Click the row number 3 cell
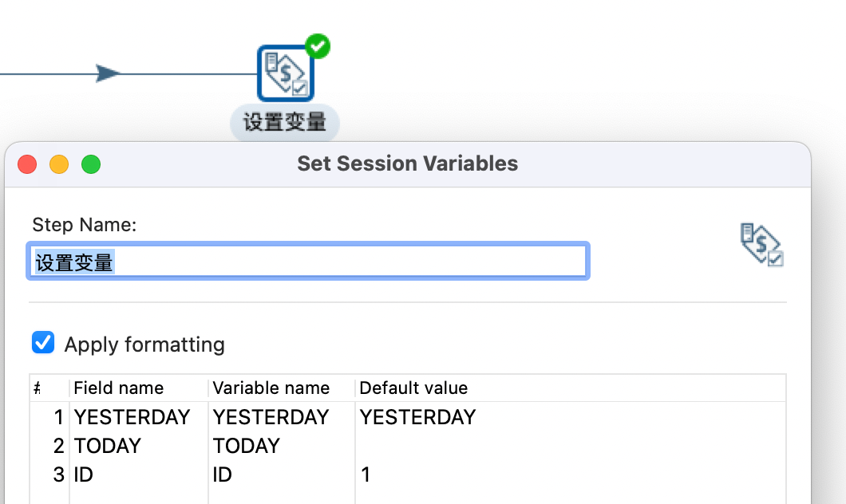The image size is (846, 504). click(x=57, y=474)
